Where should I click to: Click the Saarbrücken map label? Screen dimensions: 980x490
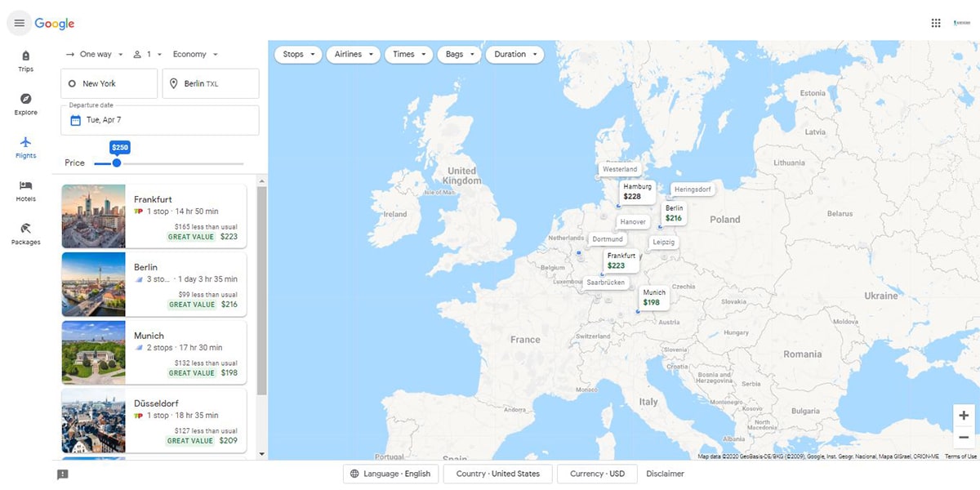click(606, 283)
